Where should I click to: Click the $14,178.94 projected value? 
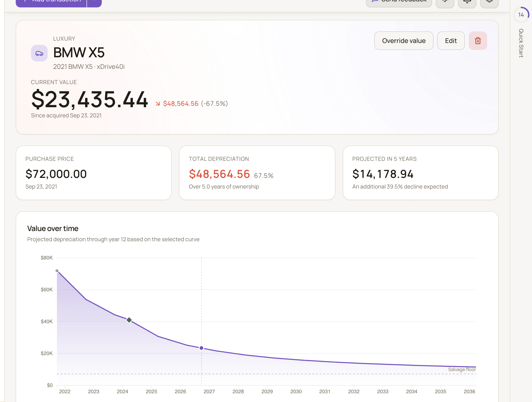coord(383,174)
